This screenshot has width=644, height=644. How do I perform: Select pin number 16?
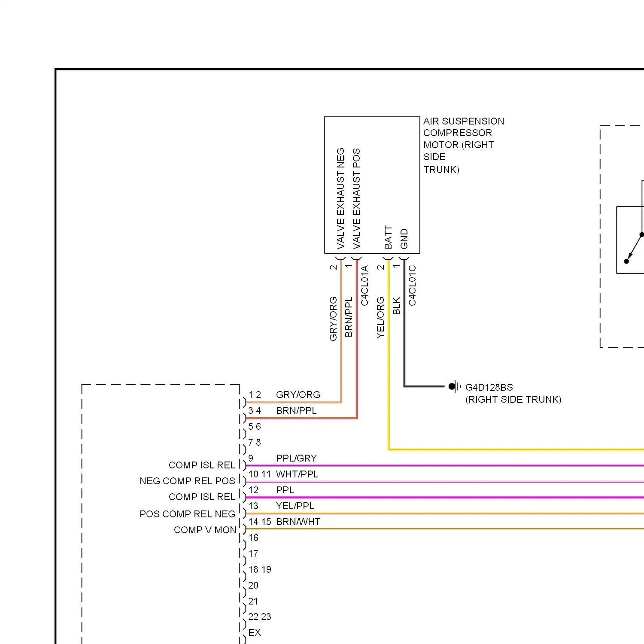253,538
